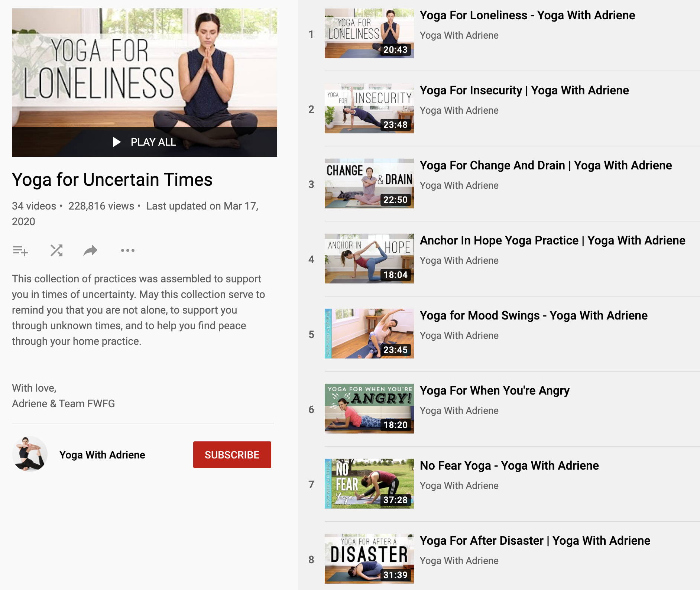Open the Anchor In Hope 18:04 thumbnail
This screenshot has height=590, width=700.
(x=369, y=259)
